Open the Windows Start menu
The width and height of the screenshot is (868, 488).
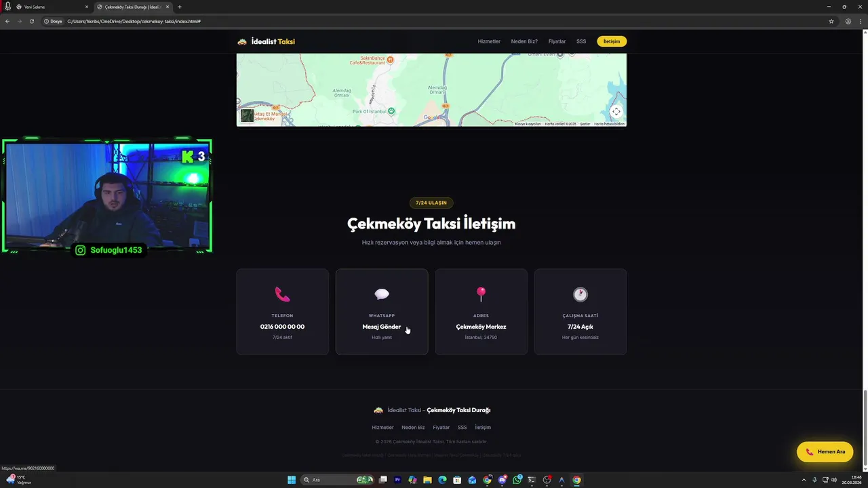292,480
